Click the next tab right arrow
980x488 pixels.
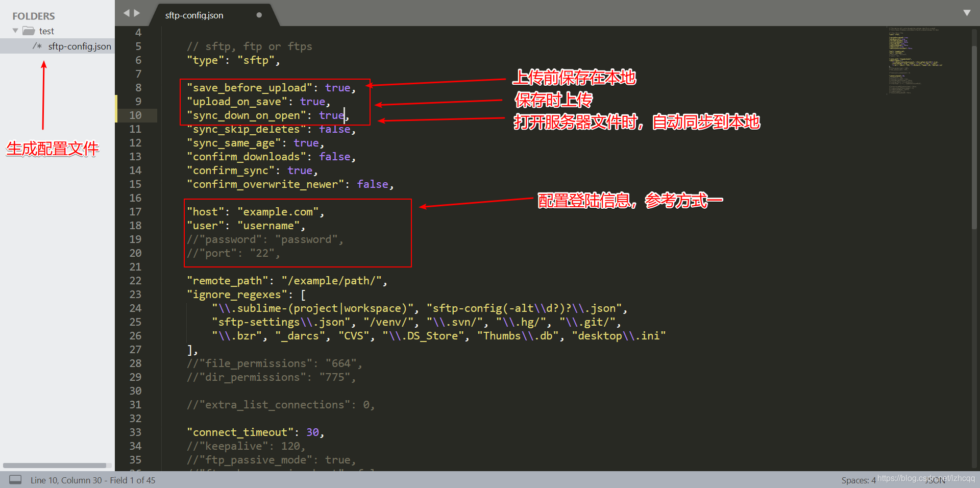click(x=137, y=13)
